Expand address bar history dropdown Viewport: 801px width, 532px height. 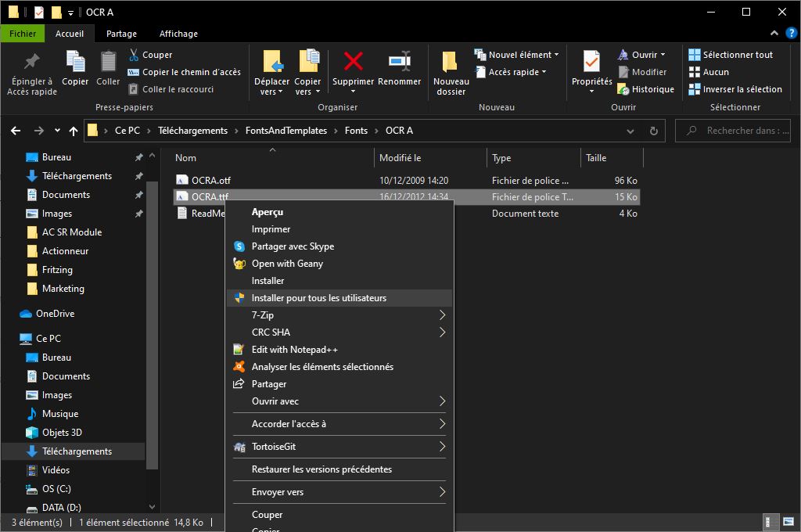click(x=630, y=131)
